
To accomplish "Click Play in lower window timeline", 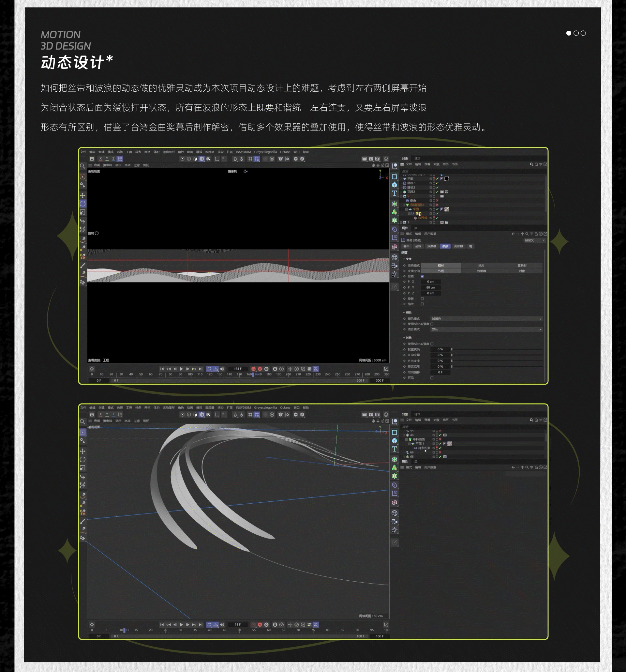I will 181,624.
